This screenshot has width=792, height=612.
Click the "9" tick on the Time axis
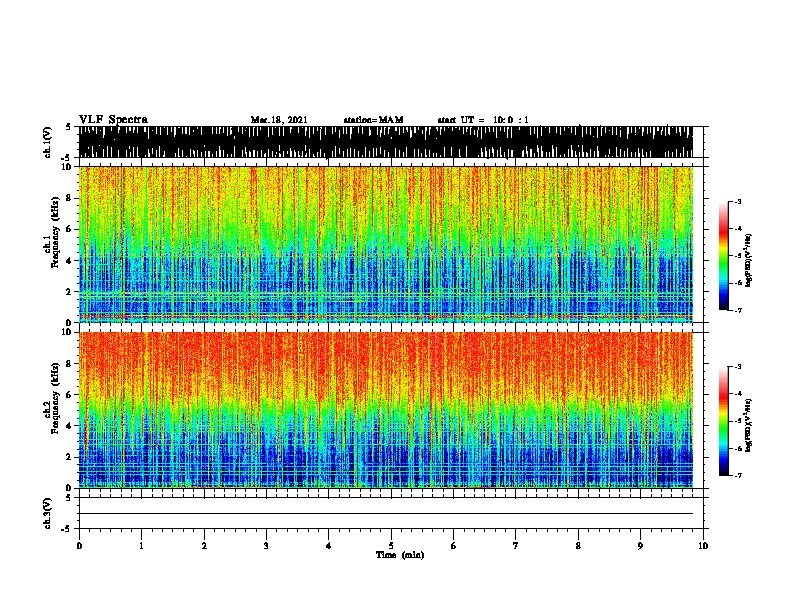(x=640, y=546)
